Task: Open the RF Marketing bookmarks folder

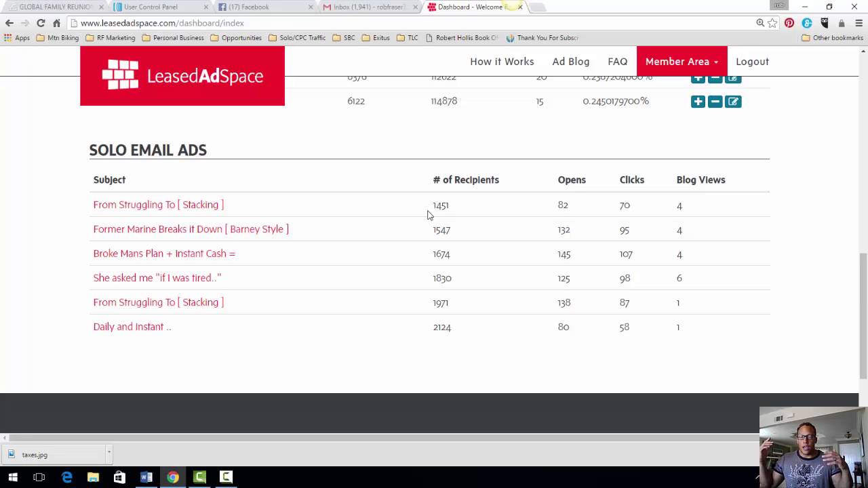Action: click(x=110, y=38)
